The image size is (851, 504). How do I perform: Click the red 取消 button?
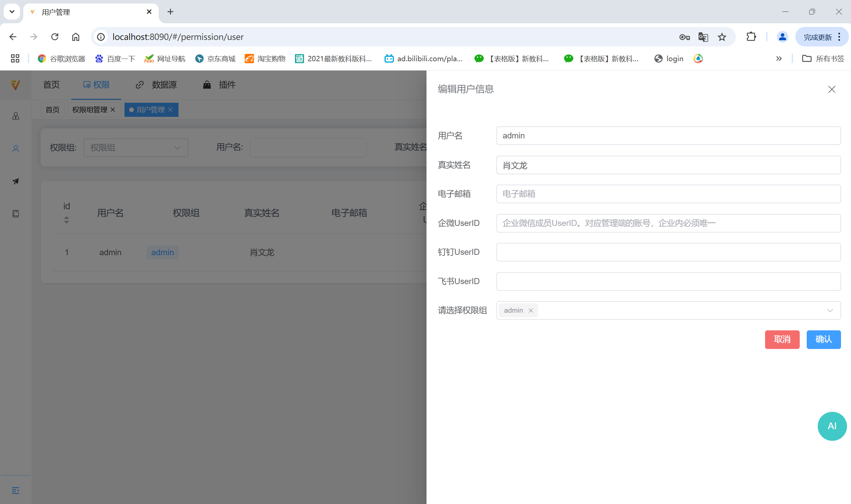pos(782,339)
